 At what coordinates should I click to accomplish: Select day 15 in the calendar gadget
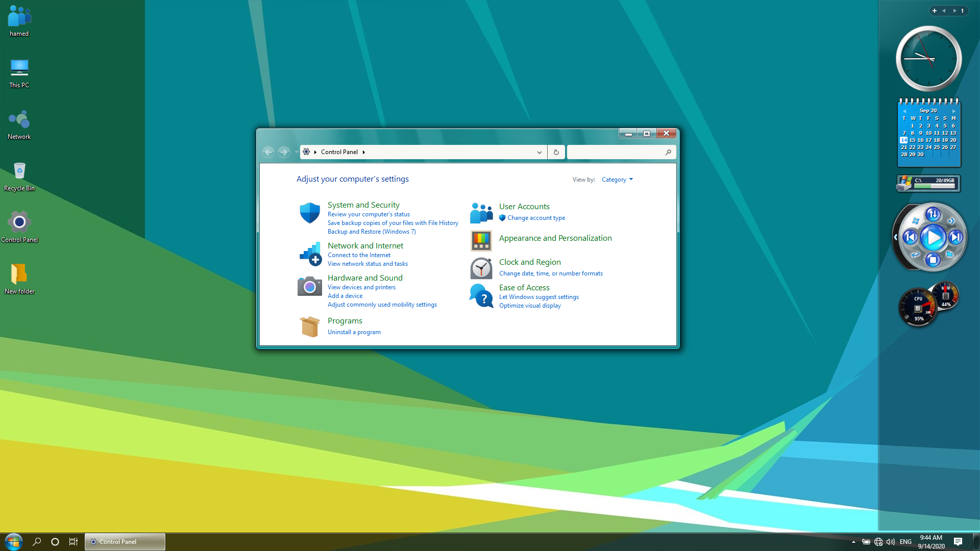coord(912,140)
